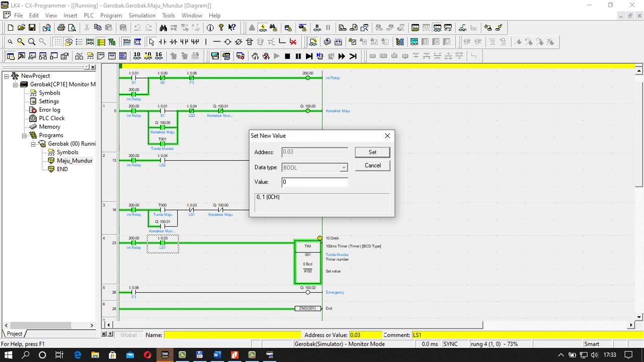Insert a new coil
Viewport: 644px width, 362px height.
click(227, 42)
